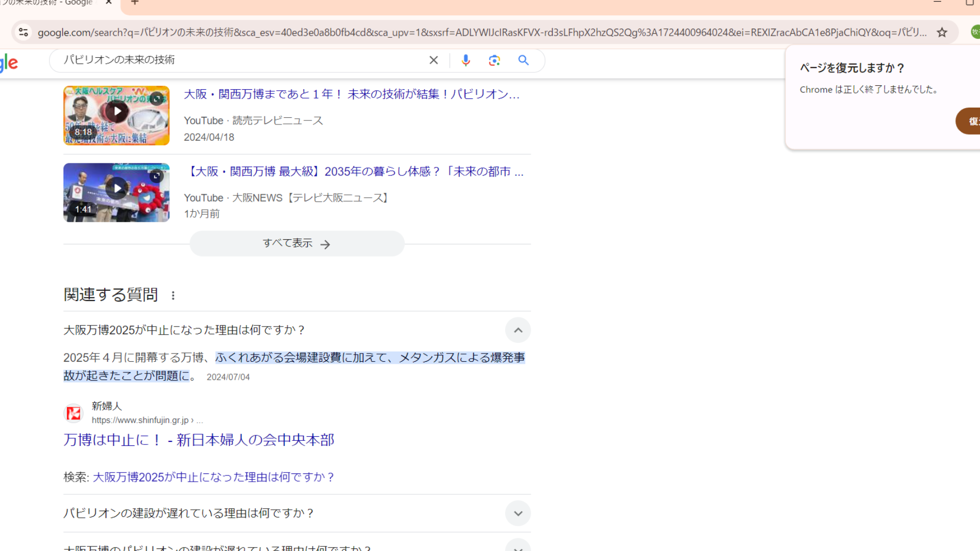Open 万博は中止に！新日本婦人の会 link
The height and width of the screenshot is (551, 980).
click(199, 440)
